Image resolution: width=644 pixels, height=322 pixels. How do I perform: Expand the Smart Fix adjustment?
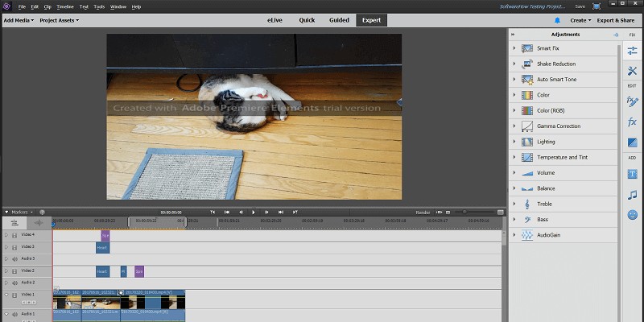click(x=514, y=48)
